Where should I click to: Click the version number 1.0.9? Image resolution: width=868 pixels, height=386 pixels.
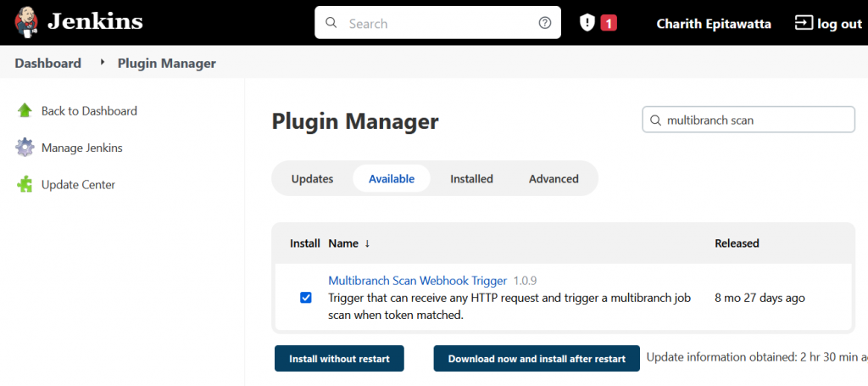[525, 280]
